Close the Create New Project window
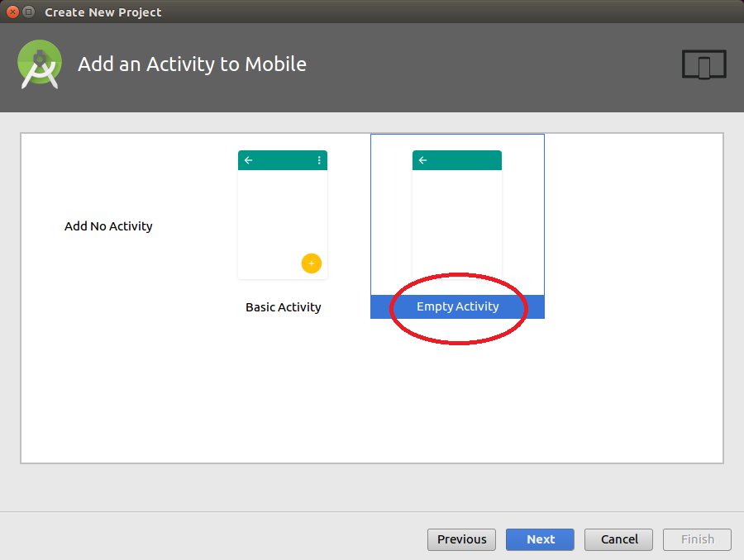This screenshot has height=560, width=744. pyautogui.click(x=12, y=12)
